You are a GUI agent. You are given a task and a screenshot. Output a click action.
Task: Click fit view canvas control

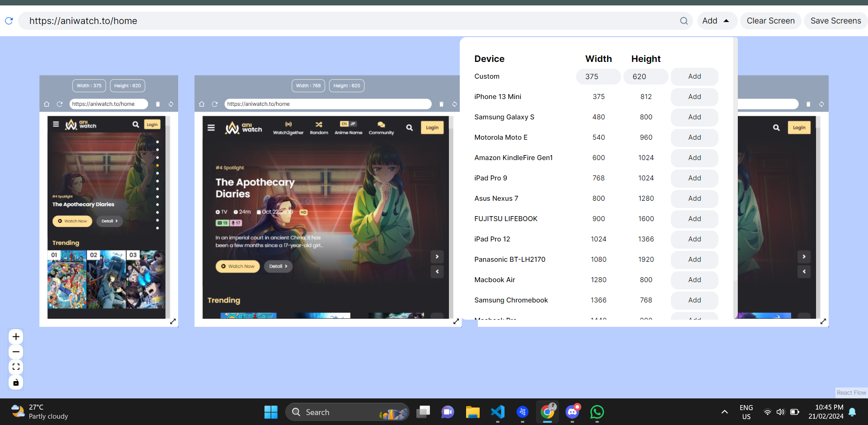pyautogui.click(x=16, y=367)
